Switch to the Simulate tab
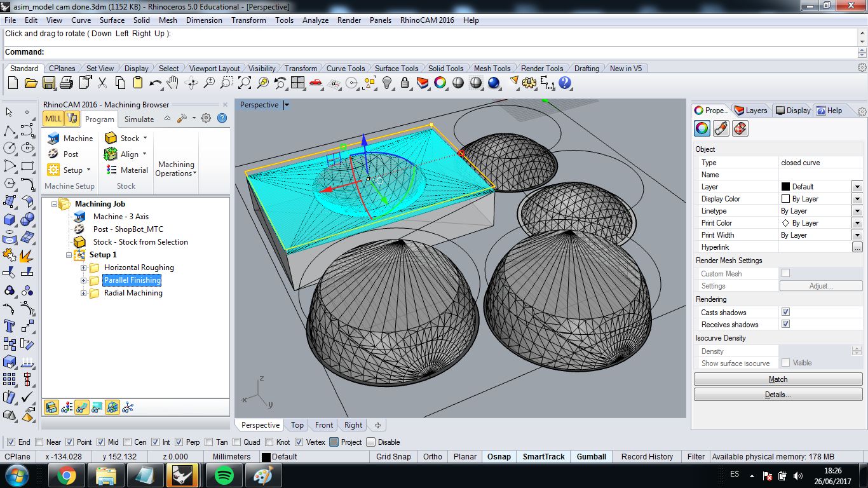Screen dimensions: 868x488 139,119
